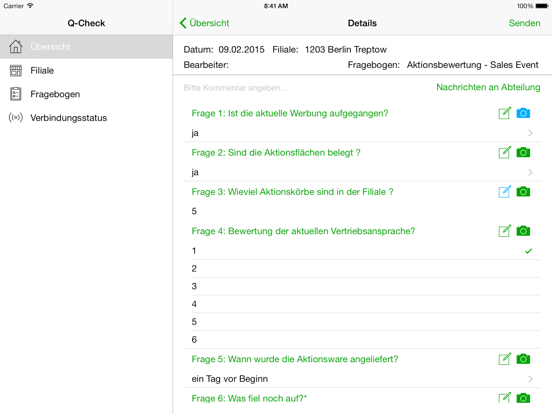Select the Verbindungsstatus signal icon
The height and width of the screenshot is (414, 552).
coord(16,117)
